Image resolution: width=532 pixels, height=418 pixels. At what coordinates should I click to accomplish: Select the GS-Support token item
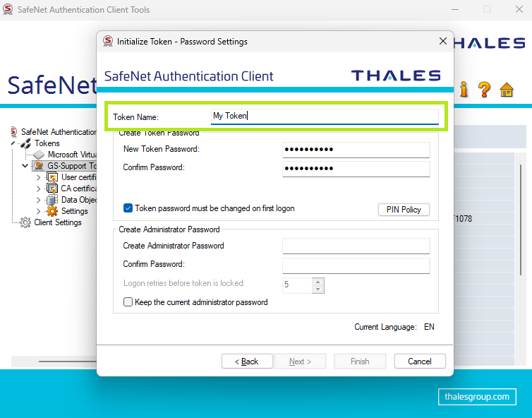tap(71, 166)
